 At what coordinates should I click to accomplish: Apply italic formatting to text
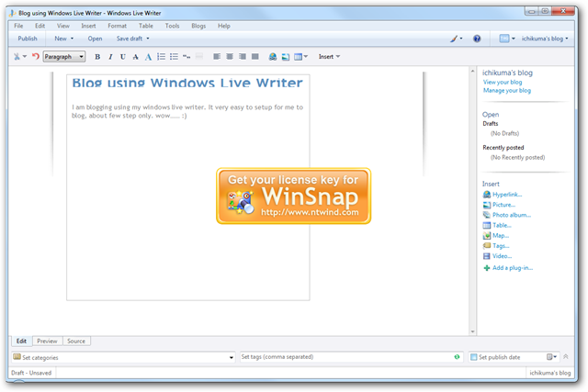coord(110,57)
